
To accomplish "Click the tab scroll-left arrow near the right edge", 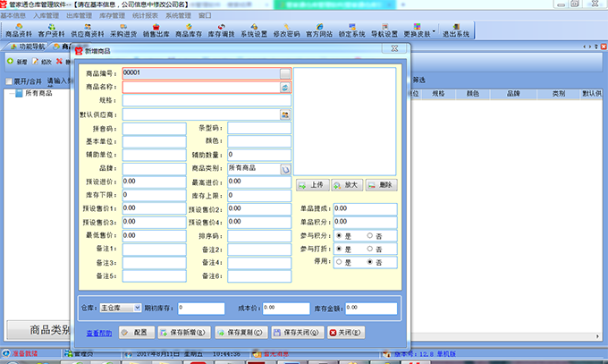I will pyautogui.click(x=585, y=47).
